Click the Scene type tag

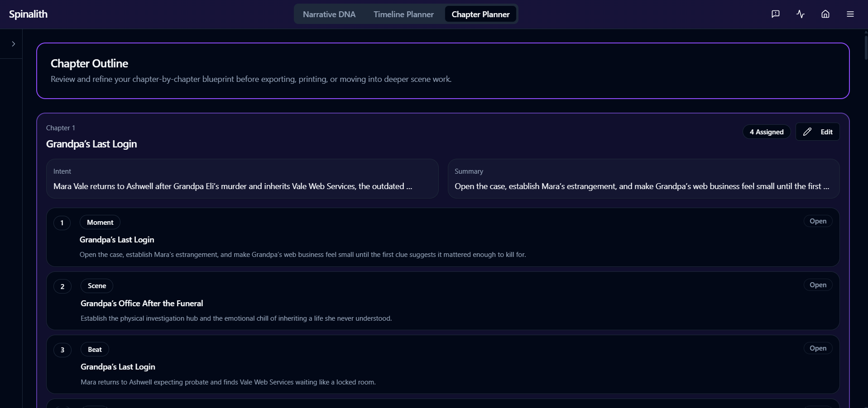[x=97, y=286]
